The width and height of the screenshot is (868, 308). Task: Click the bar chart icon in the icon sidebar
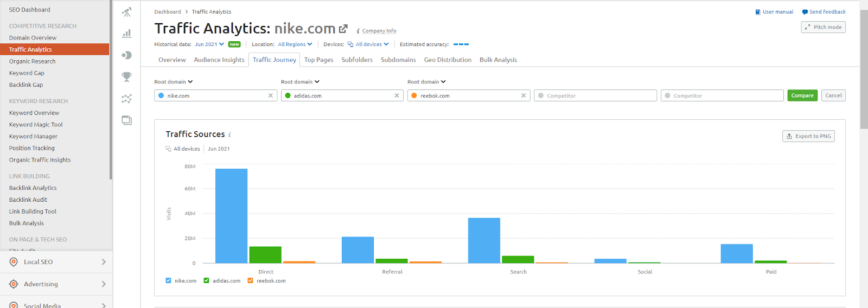126,34
